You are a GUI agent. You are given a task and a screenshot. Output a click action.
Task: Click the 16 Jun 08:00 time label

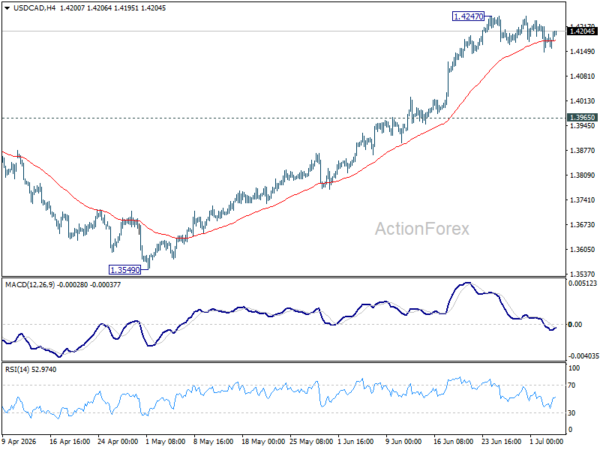pyautogui.click(x=453, y=442)
